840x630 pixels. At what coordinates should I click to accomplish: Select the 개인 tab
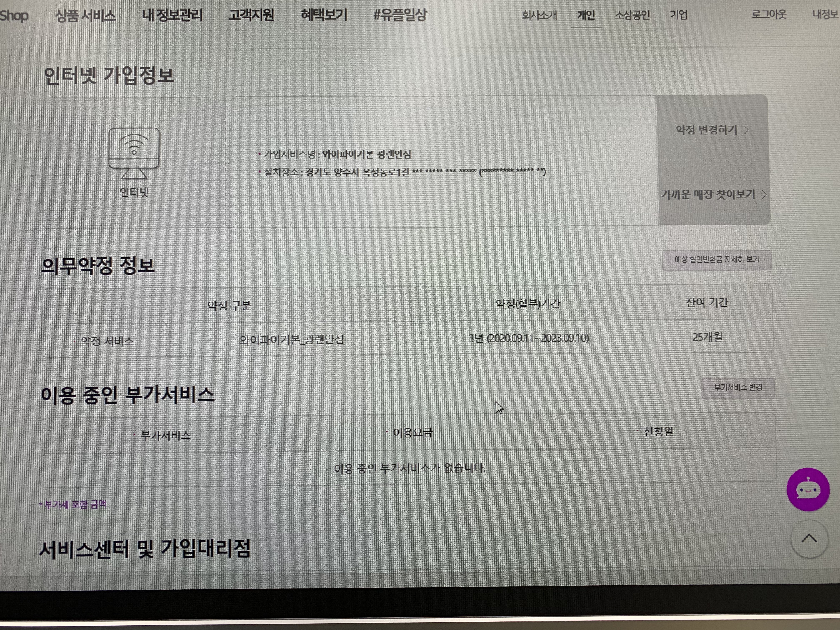[x=586, y=15]
